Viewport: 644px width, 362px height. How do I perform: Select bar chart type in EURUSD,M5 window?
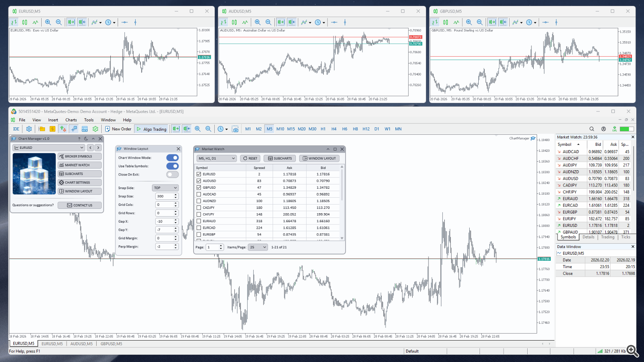(14, 22)
